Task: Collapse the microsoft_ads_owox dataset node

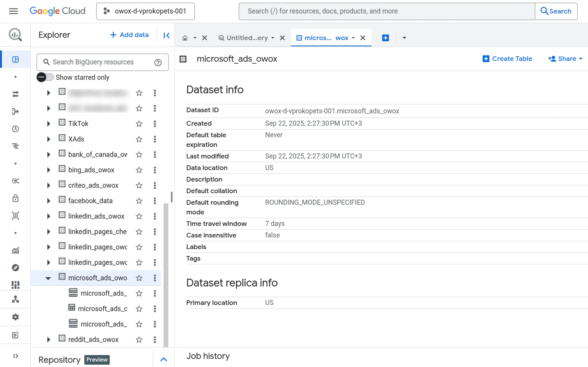Action: [x=48, y=278]
